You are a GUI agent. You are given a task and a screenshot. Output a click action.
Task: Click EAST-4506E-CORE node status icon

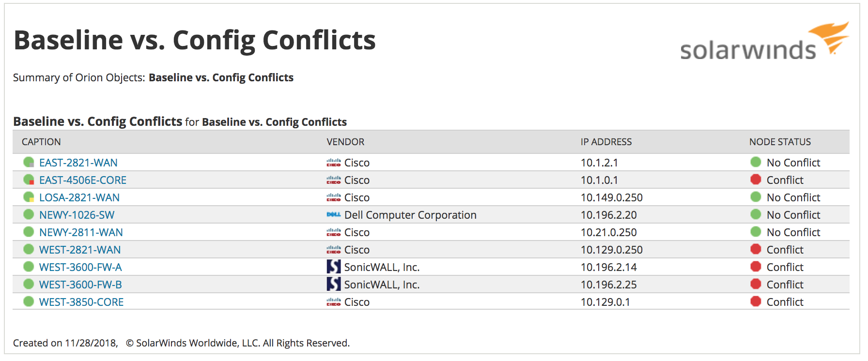click(29, 180)
